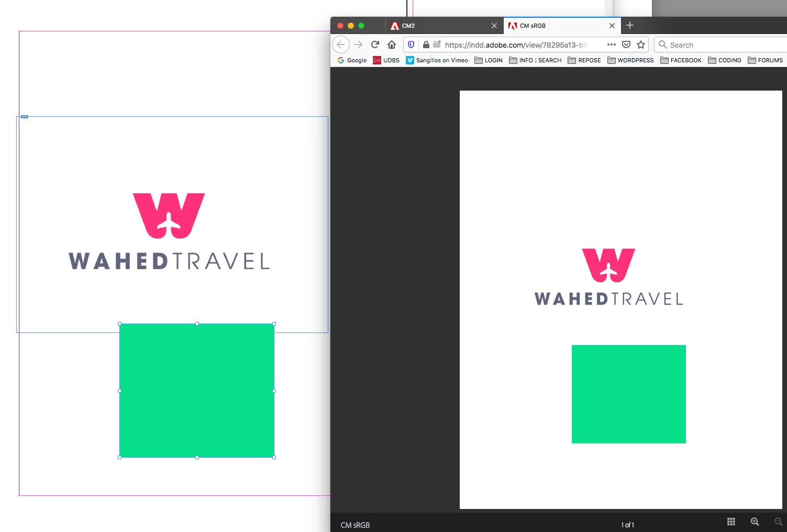Click the green rectangle's top-center resize handle
787x532 pixels.
pyautogui.click(x=197, y=324)
